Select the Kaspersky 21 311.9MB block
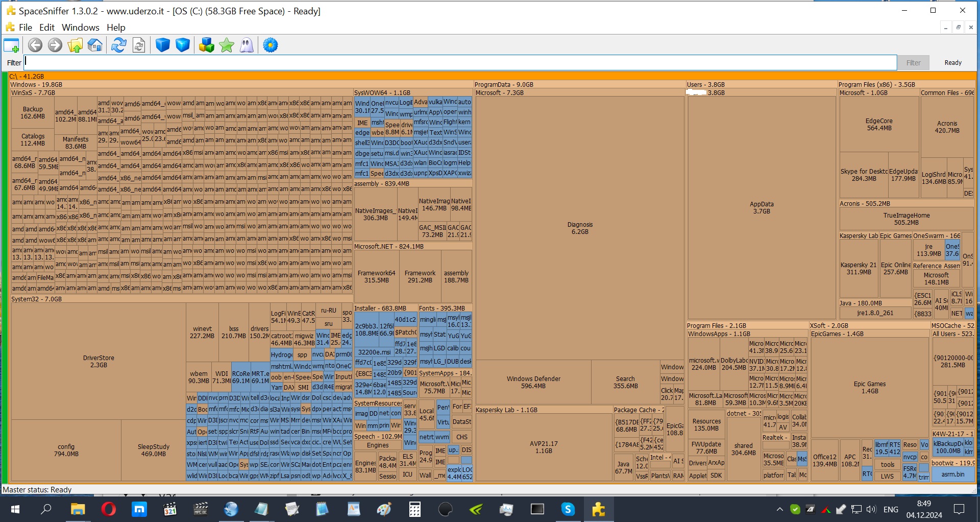Viewport: 980px width, 522px height. tap(859, 269)
